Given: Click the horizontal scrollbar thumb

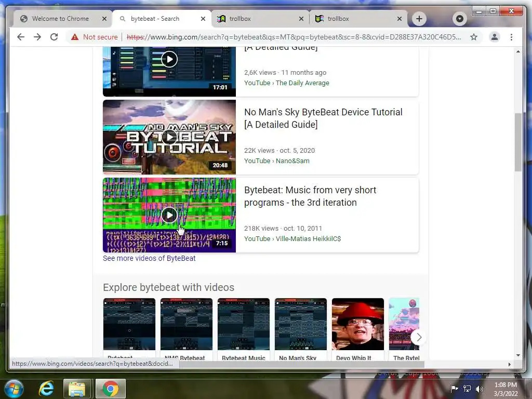Looking at the screenshot, I should point(301,364).
